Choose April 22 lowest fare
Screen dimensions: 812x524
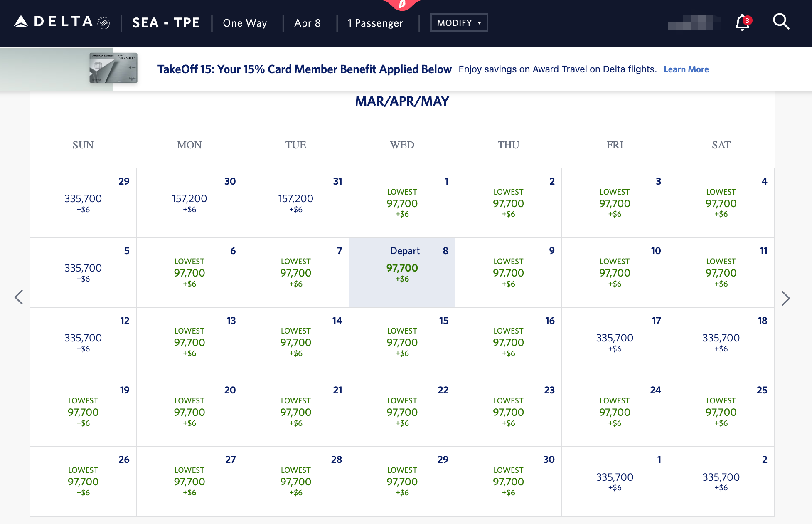(402, 412)
